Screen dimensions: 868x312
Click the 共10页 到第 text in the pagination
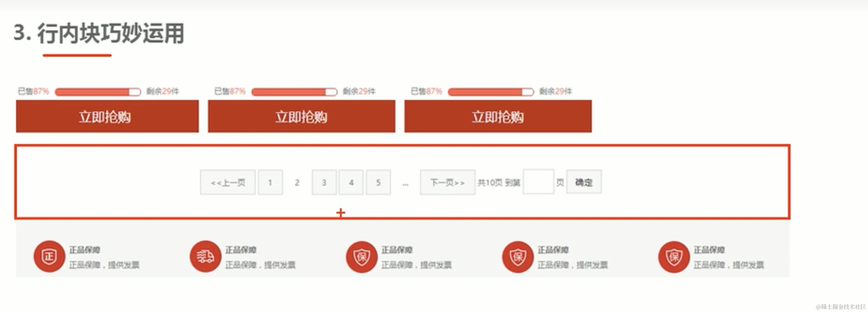point(499,182)
